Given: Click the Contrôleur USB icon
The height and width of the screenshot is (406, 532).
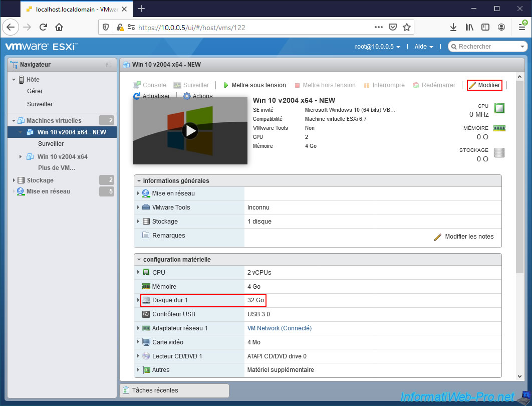Looking at the screenshot, I should pos(146,314).
